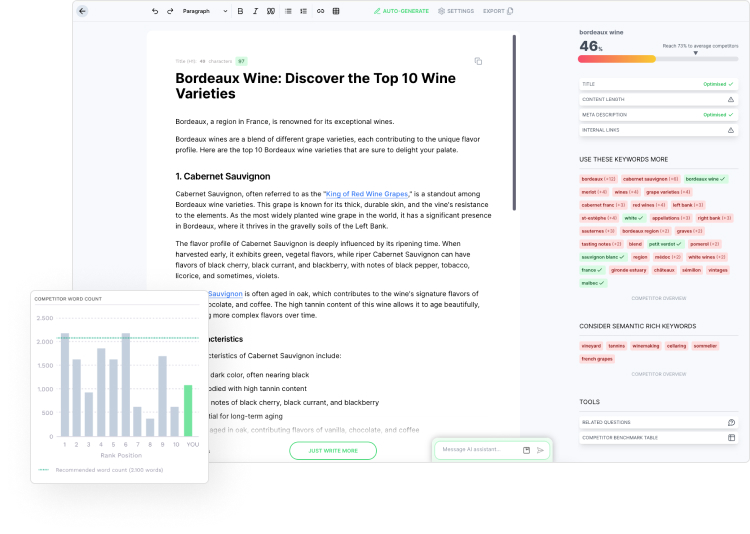Select the green 'malbec' keyword tag

click(x=593, y=283)
